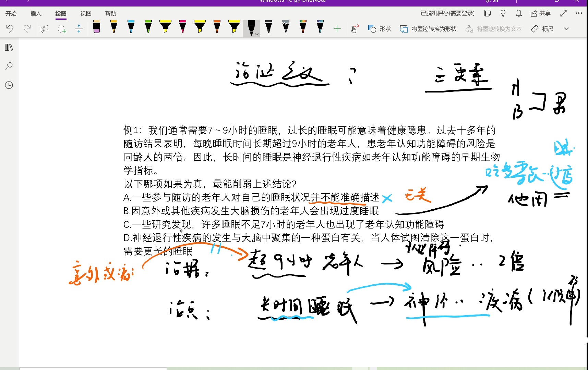Toggle the Ruler (标尺) on the canvas
Image resolution: width=588 pixels, height=370 pixels.
(x=542, y=29)
